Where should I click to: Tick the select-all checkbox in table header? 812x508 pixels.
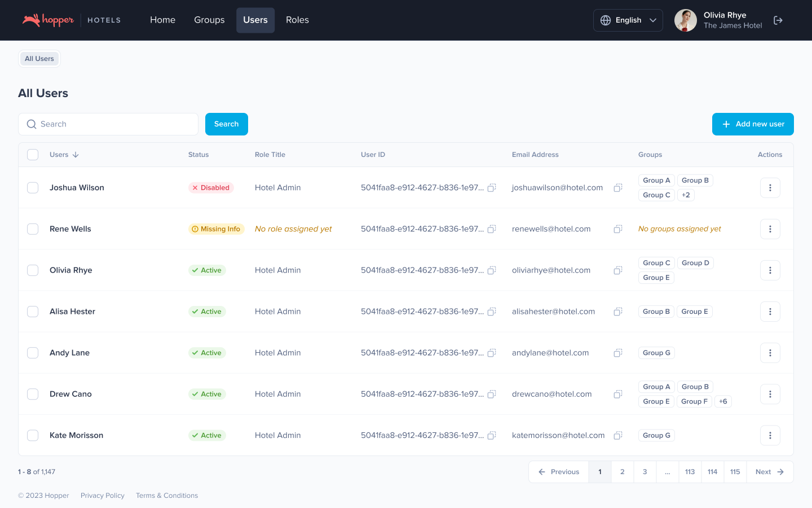click(33, 155)
